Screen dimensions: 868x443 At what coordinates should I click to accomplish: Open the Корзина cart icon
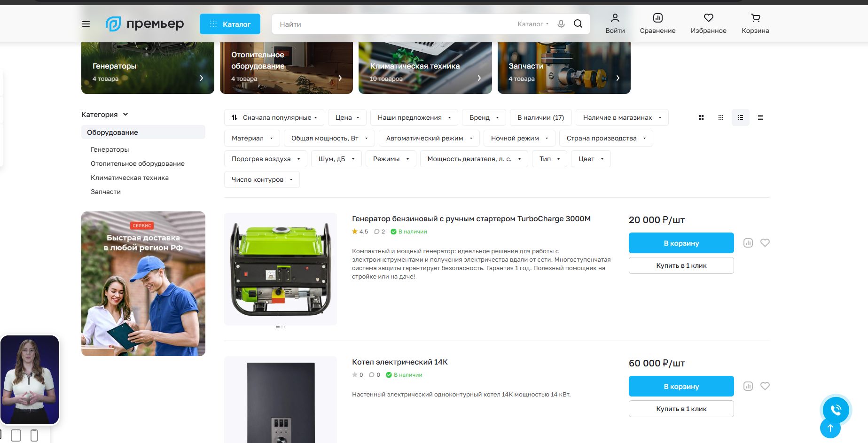[x=755, y=23]
